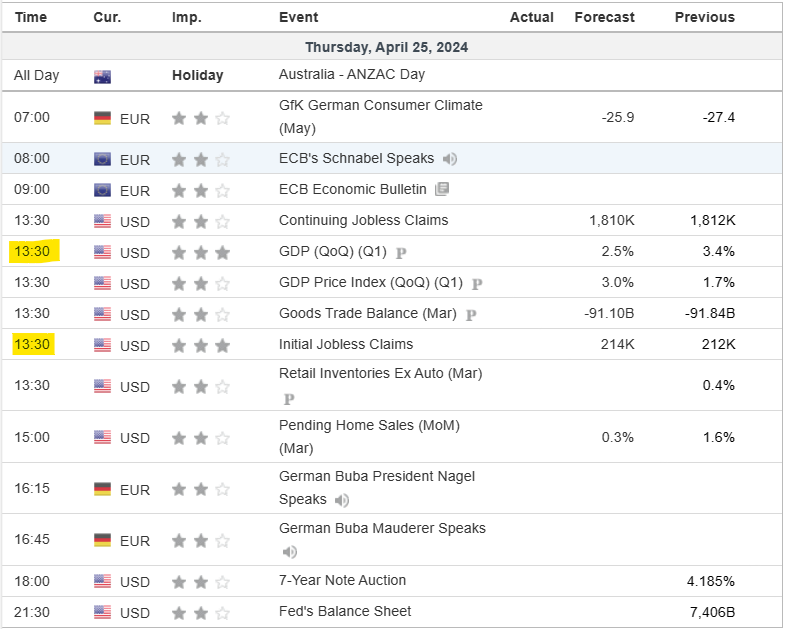The width and height of the screenshot is (790, 629).
Task: Click the Time column header
Action: coord(31,17)
